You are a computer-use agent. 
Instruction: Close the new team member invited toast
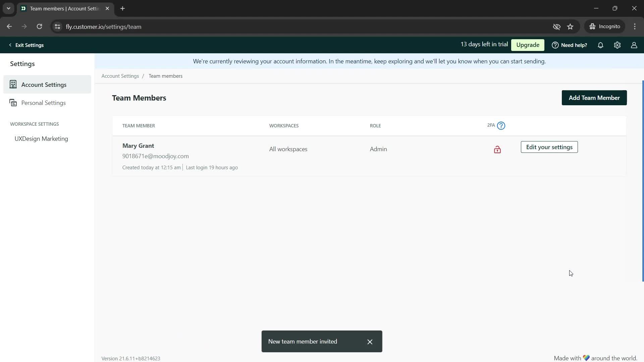click(x=370, y=341)
